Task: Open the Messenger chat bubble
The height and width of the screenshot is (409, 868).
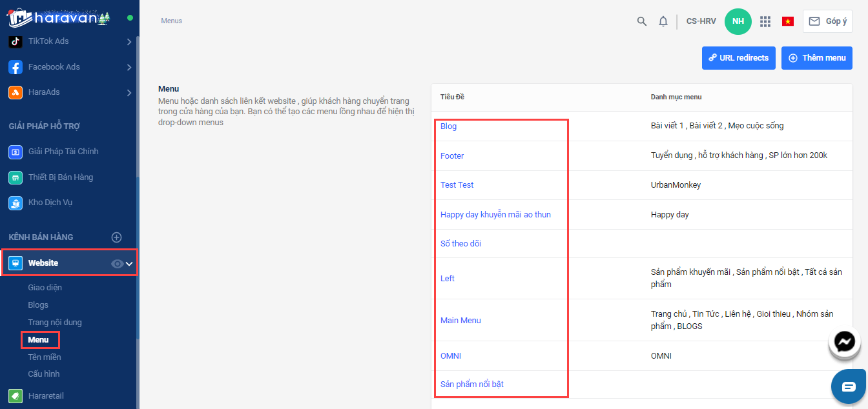Action: tap(845, 341)
